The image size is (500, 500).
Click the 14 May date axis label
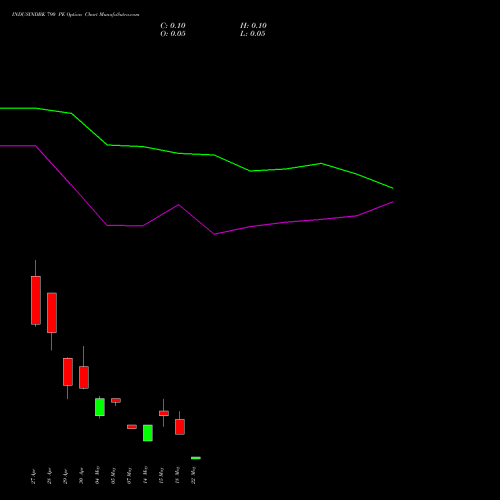[x=145, y=475]
